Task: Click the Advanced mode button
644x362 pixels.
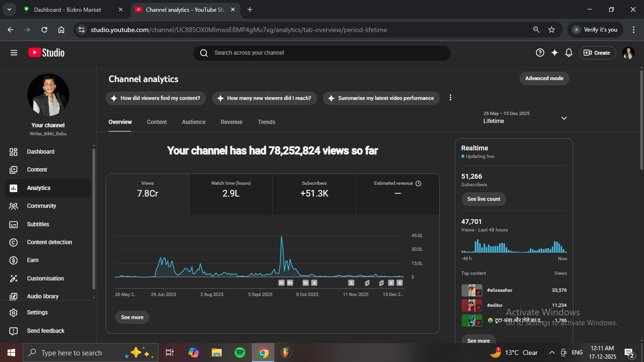Action: (x=544, y=78)
